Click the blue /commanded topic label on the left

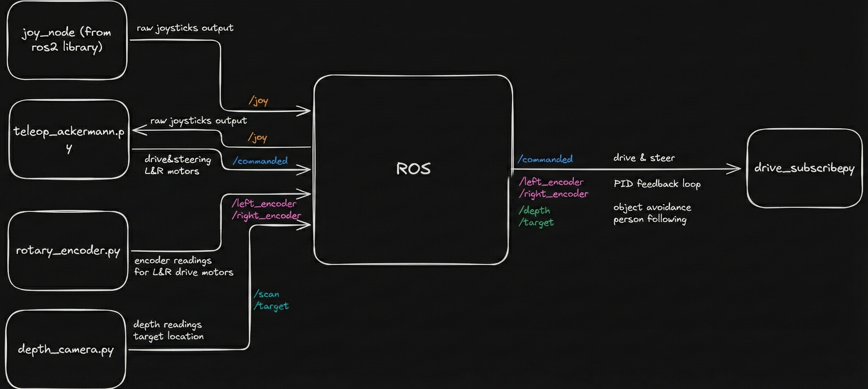[x=261, y=161]
